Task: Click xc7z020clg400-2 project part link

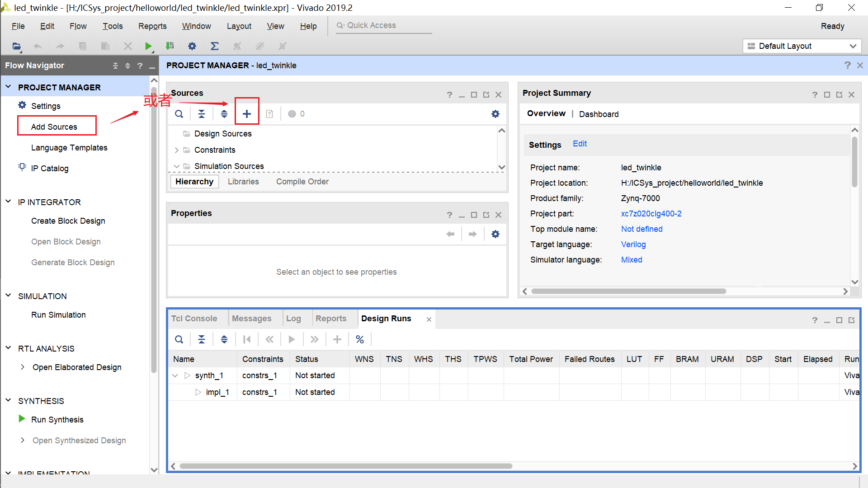Action: point(651,214)
